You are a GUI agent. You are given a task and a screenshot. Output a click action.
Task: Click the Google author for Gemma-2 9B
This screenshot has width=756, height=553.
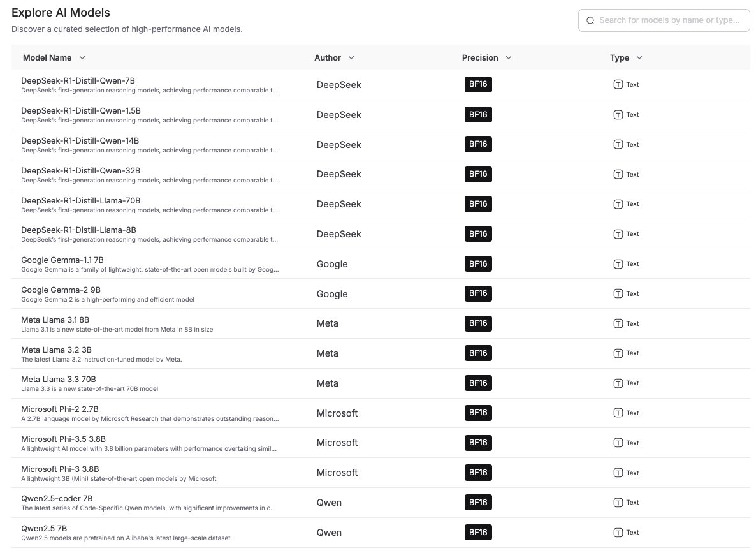point(332,294)
